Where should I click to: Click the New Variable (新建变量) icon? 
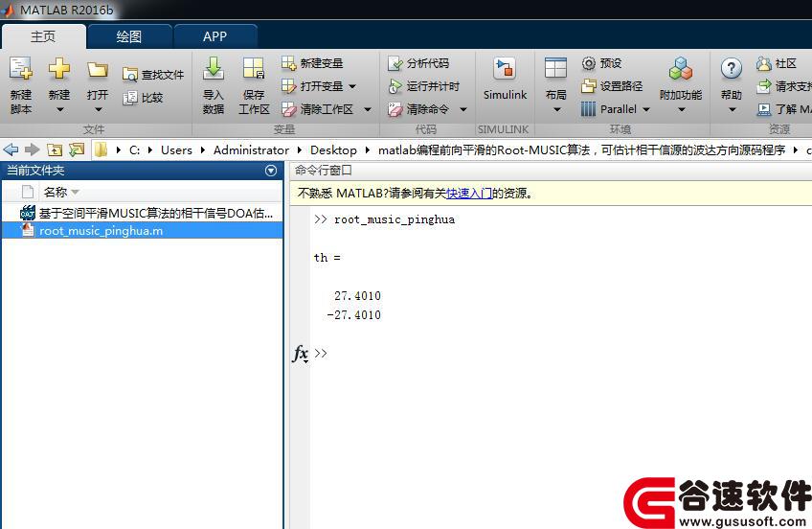click(x=289, y=63)
